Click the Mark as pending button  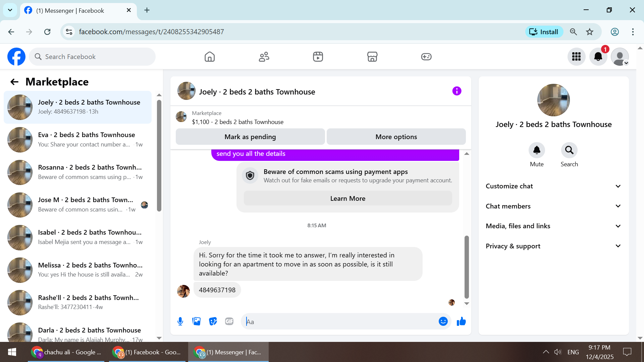click(x=250, y=137)
